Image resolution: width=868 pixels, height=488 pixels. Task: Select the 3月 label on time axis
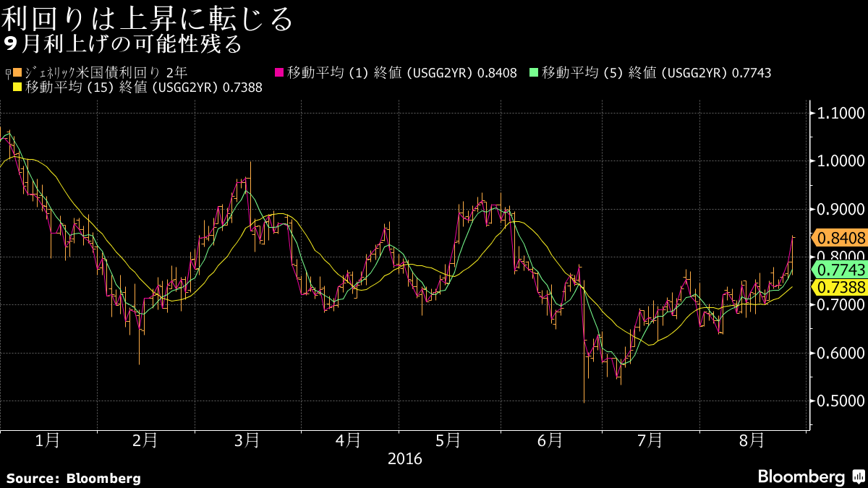[247, 440]
